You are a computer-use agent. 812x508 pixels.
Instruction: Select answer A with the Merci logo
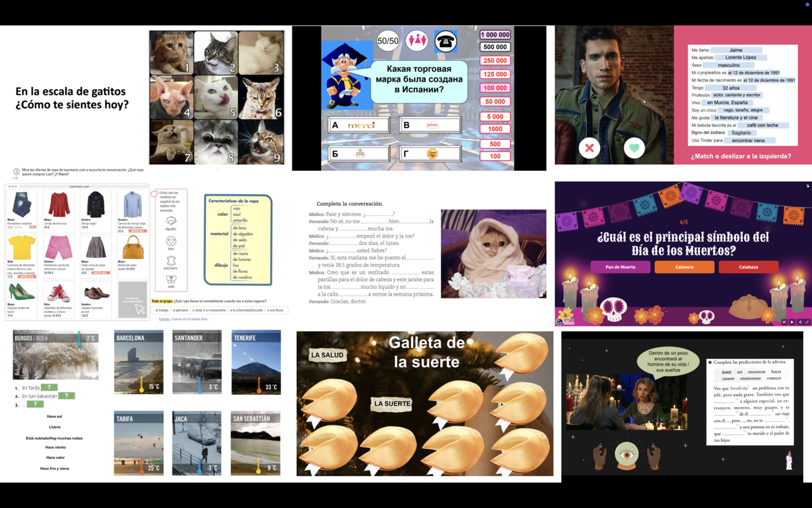(x=359, y=125)
